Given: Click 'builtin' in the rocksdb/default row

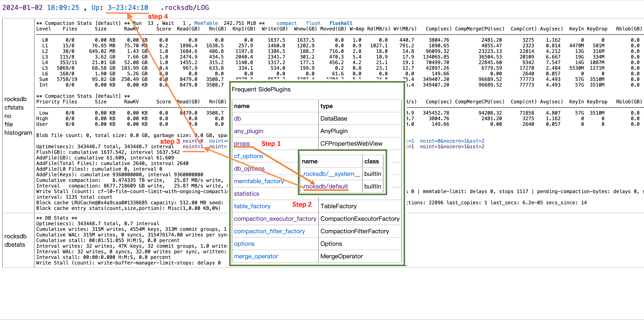Looking at the screenshot, I should [373, 186].
